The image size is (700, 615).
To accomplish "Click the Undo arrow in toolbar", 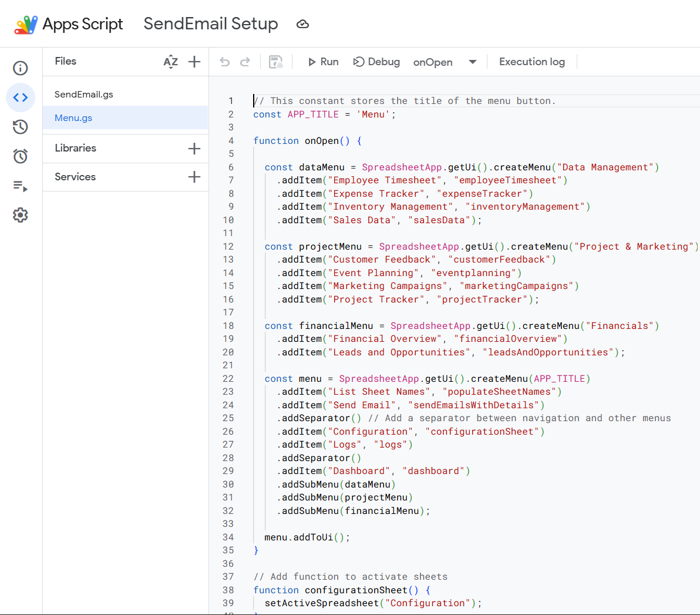I will coord(224,62).
